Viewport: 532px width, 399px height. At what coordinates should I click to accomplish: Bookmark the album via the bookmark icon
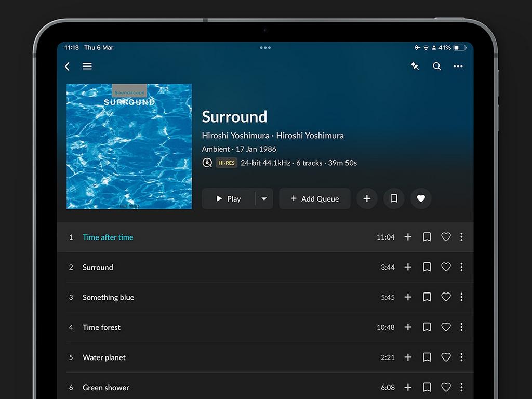tap(394, 198)
